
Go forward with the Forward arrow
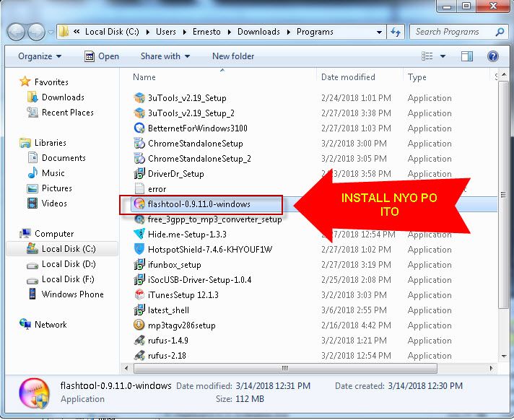36,32
